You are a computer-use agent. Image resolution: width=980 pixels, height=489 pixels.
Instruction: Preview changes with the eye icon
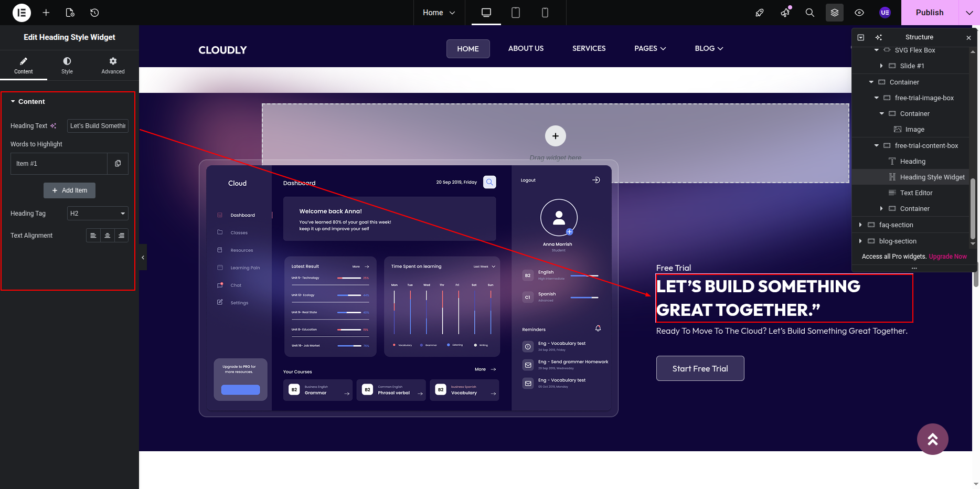[859, 13]
